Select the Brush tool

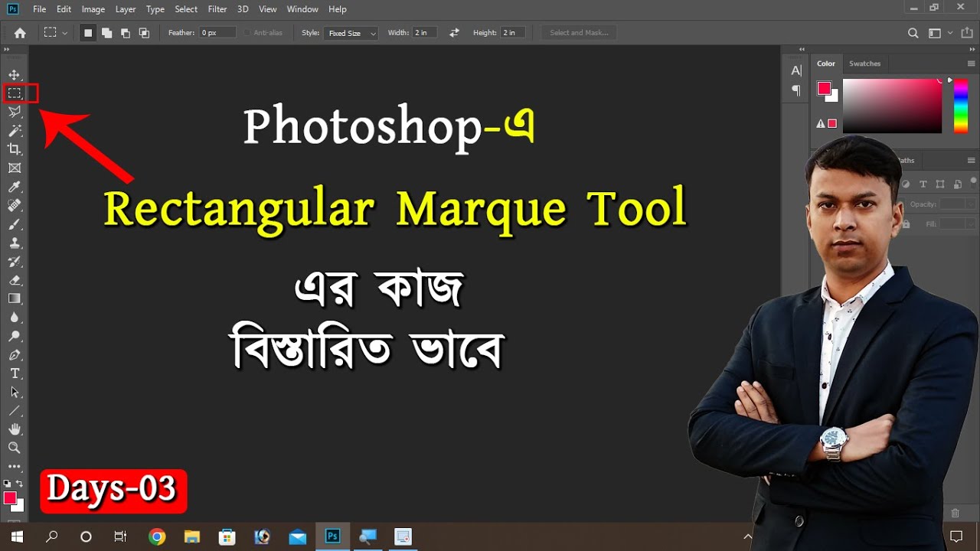point(15,224)
